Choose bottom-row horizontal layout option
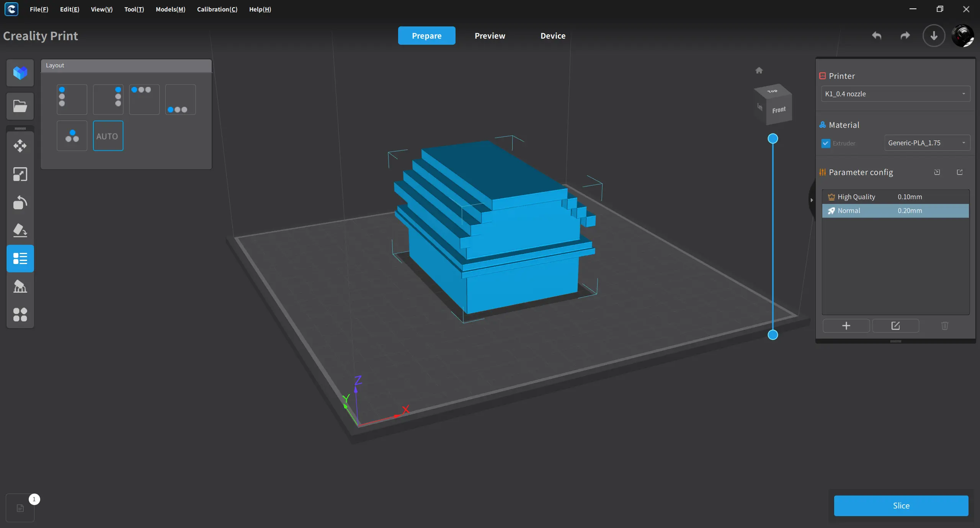Image resolution: width=980 pixels, height=528 pixels. click(x=180, y=99)
